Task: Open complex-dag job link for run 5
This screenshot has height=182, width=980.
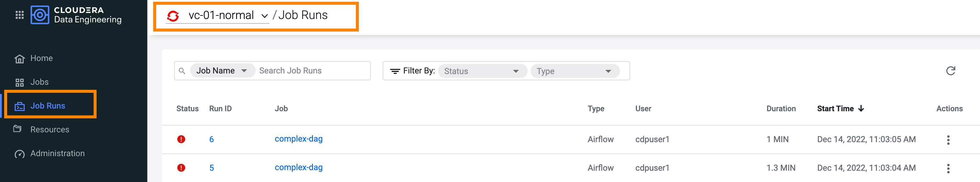Action: pyautogui.click(x=298, y=167)
